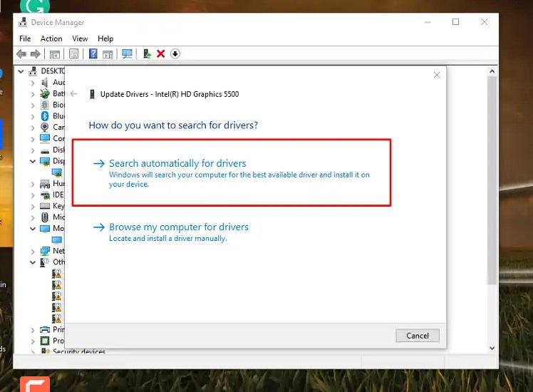Choose Browse my computer for drivers

170,232
